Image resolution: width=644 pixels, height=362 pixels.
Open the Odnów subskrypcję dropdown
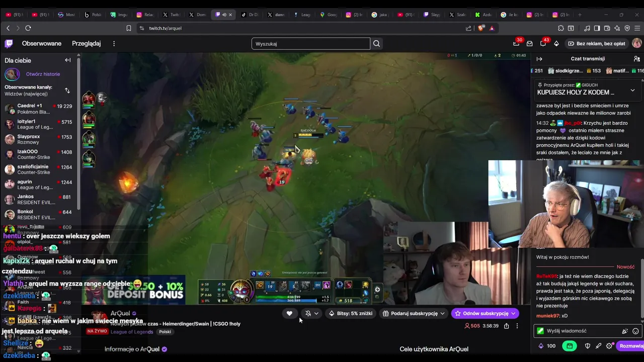[x=513, y=313]
